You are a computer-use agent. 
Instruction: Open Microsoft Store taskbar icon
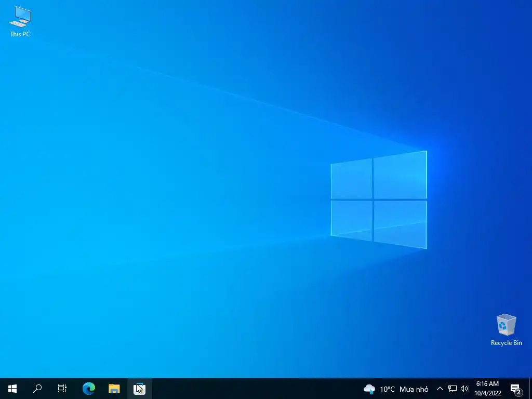(139, 389)
